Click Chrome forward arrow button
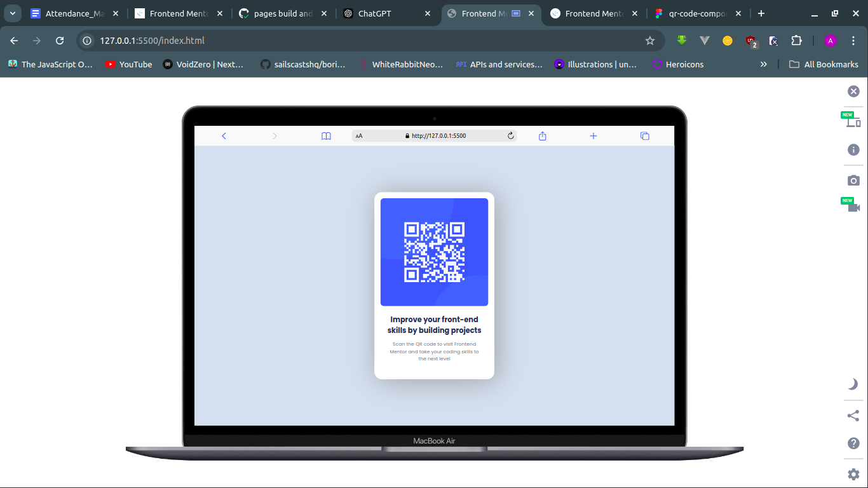The height and width of the screenshot is (488, 868). click(x=37, y=41)
